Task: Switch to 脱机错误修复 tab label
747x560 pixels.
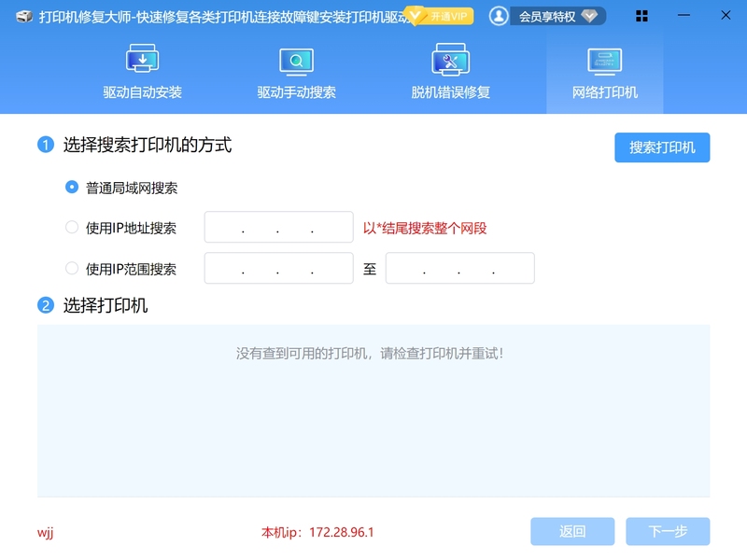Action: 451,92
